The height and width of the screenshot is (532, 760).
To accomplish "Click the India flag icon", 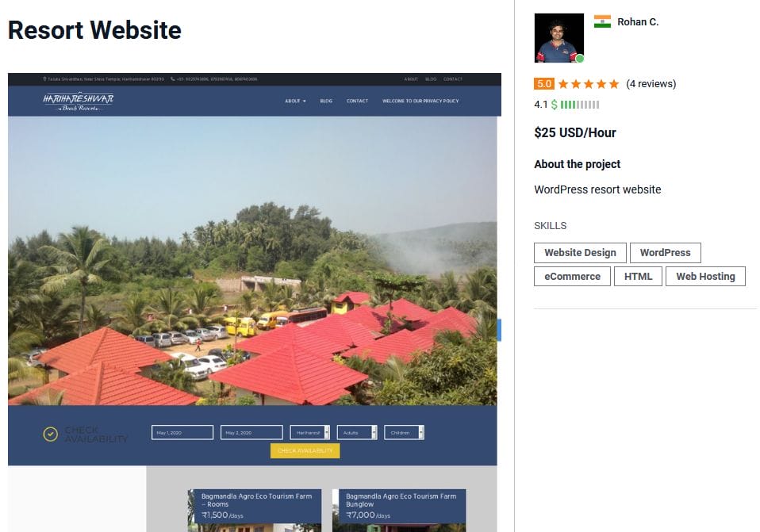I will pos(602,21).
